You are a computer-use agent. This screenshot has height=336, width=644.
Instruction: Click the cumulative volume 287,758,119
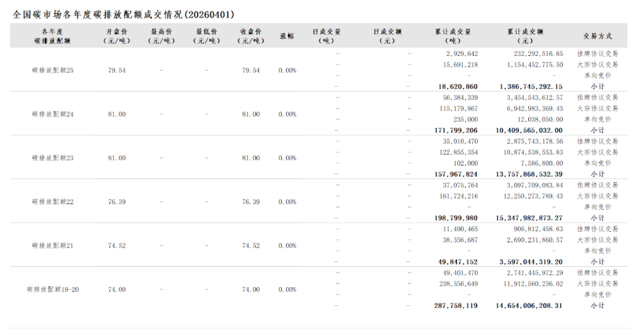455,306
